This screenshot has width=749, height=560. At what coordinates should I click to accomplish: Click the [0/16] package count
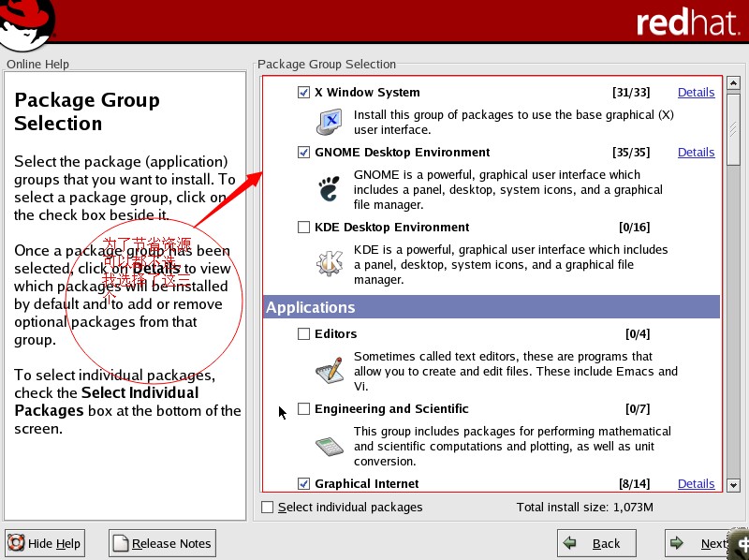pyautogui.click(x=635, y=227)
